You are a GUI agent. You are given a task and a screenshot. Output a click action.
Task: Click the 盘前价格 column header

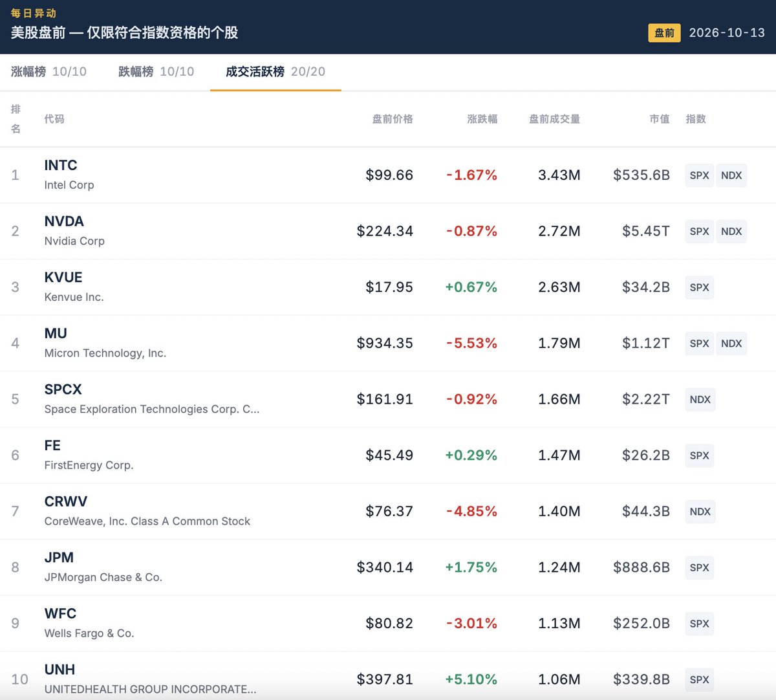393,119
